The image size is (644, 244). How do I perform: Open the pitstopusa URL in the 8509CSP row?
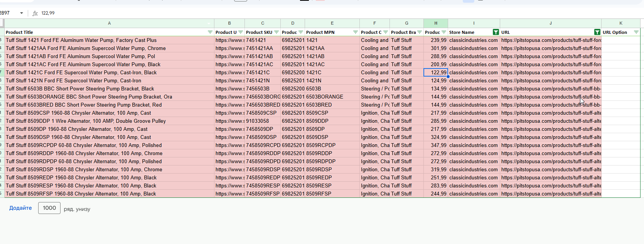(x=551, y=113)
